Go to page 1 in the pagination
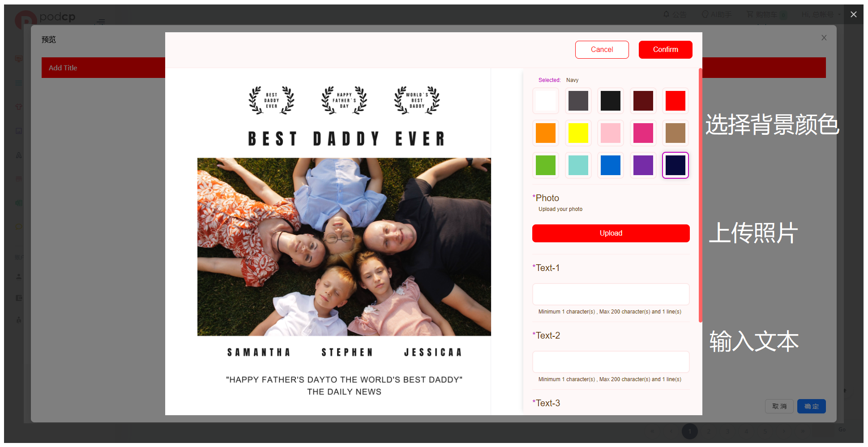Screen dimensions: 868x447 point(689,431)
